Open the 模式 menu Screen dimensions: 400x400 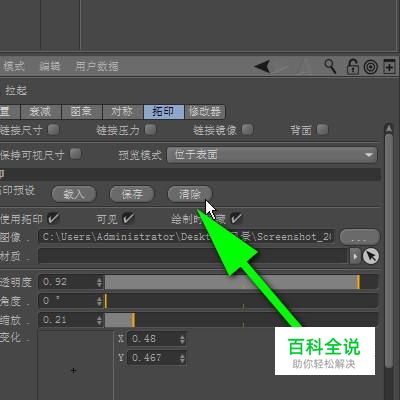click(x=14, y=66)
